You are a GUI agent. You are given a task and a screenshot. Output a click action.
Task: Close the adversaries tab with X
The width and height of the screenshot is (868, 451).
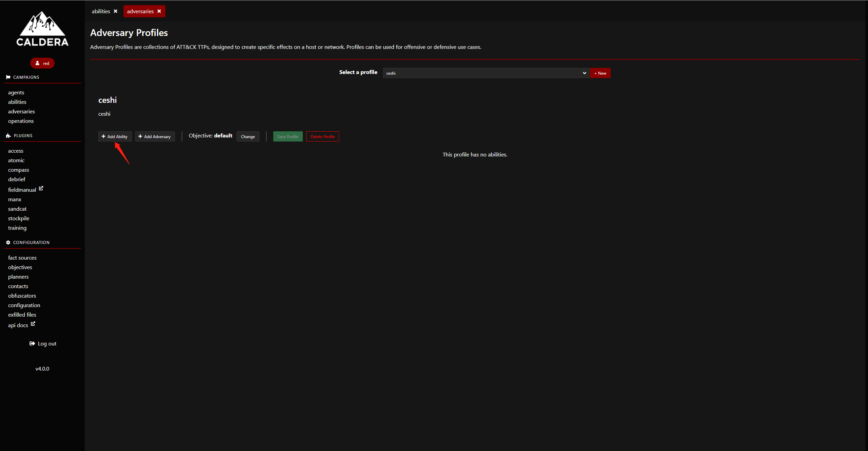159,11
